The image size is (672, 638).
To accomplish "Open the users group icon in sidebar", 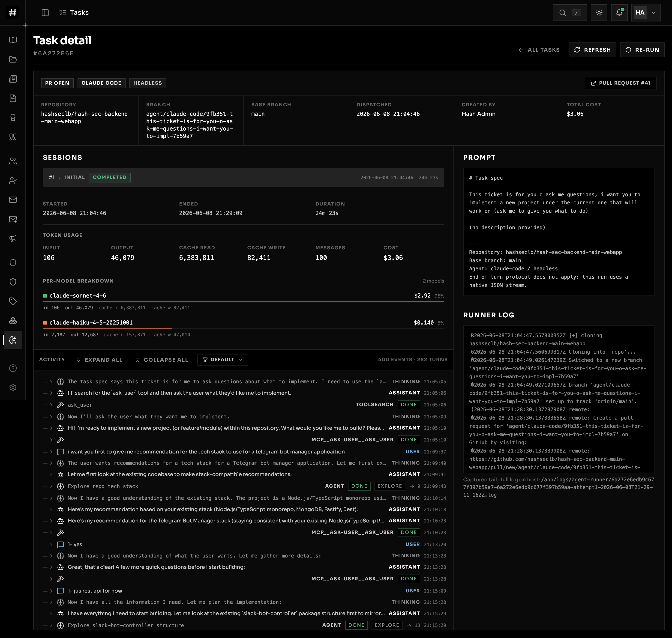I will coord(13,161).
